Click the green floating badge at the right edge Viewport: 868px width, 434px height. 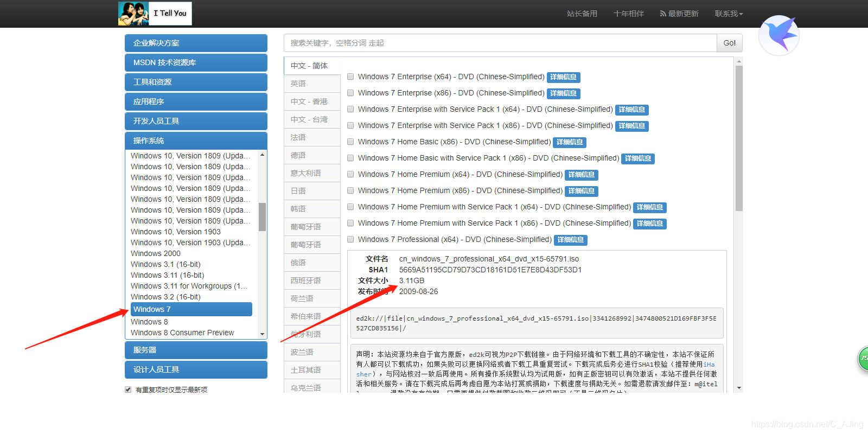click(863, 359)
